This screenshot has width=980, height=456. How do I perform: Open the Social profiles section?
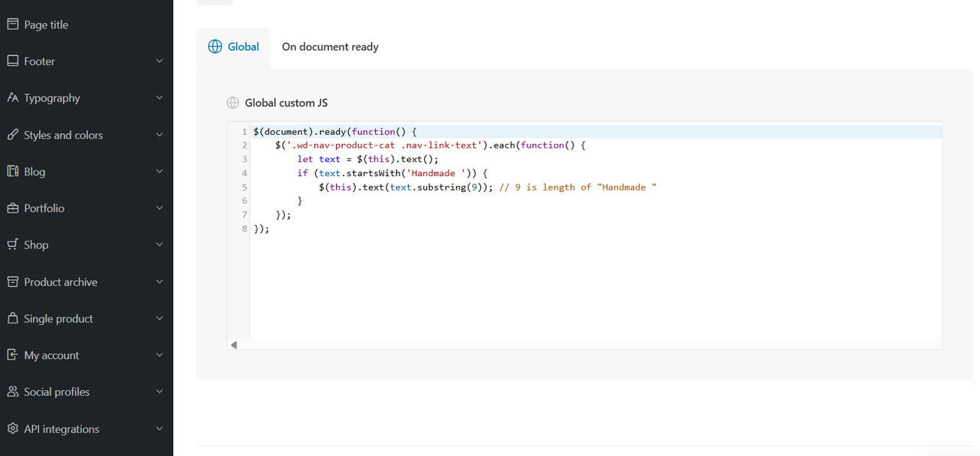click(x=87, y=392)
